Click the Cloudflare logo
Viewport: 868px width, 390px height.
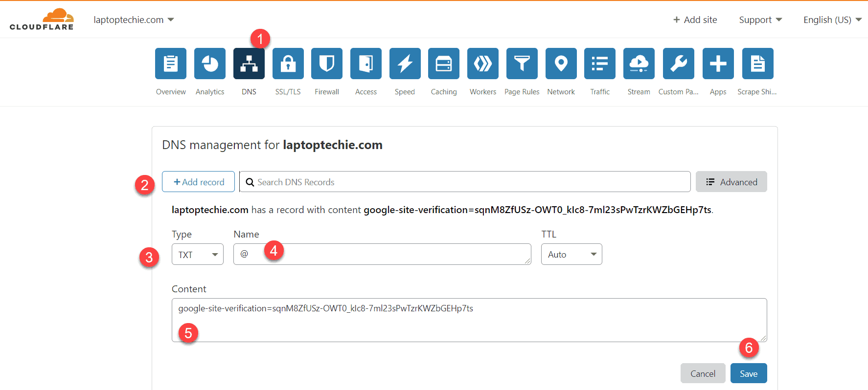[x=42, y=20]
